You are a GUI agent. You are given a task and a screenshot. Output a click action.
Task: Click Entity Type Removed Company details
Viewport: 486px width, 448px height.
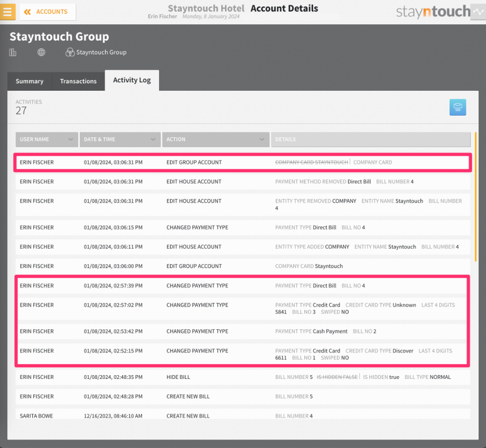(315, 201)
